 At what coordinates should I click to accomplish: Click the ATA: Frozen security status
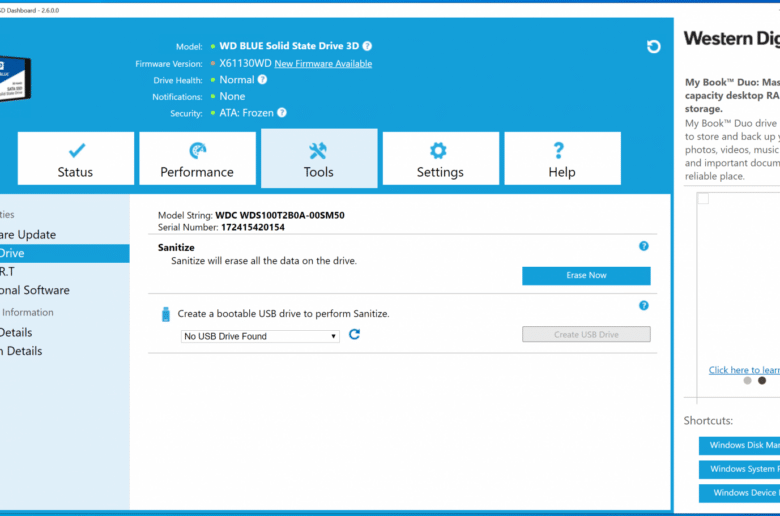[x=246, y=113]
